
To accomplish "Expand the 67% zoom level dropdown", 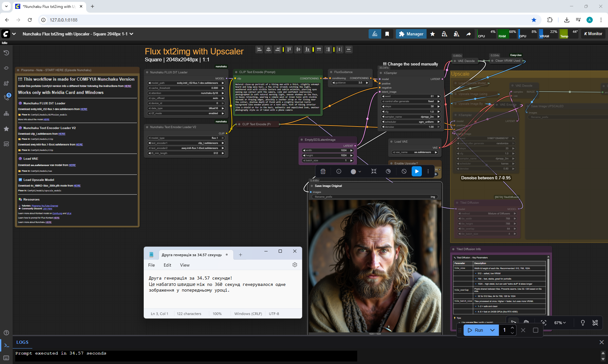I will 560,323.
